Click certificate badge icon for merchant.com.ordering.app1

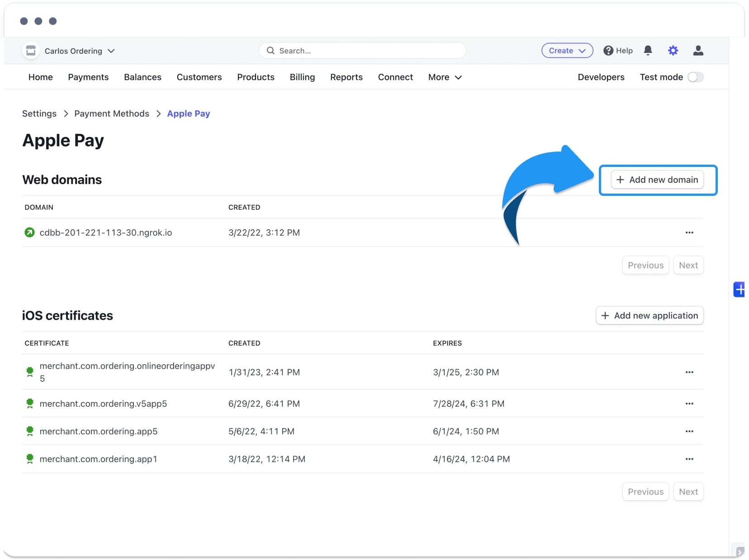30,459
